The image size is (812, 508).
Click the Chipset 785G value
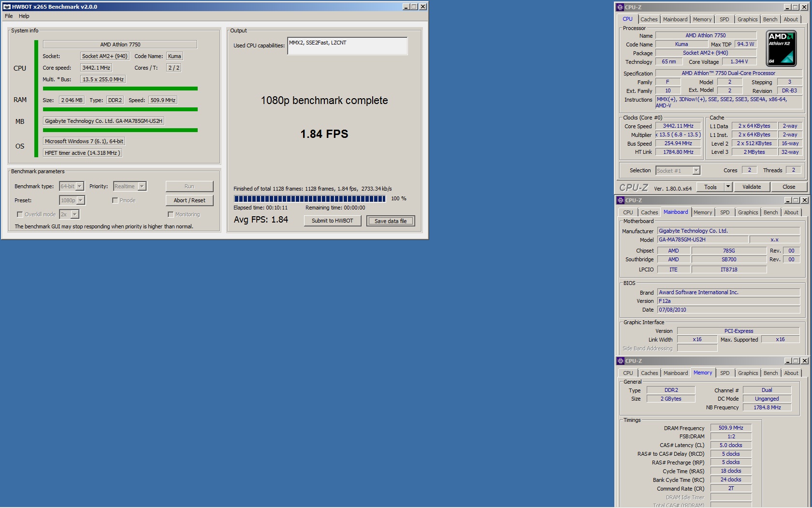pyautogui.click(x=729, y=251)
